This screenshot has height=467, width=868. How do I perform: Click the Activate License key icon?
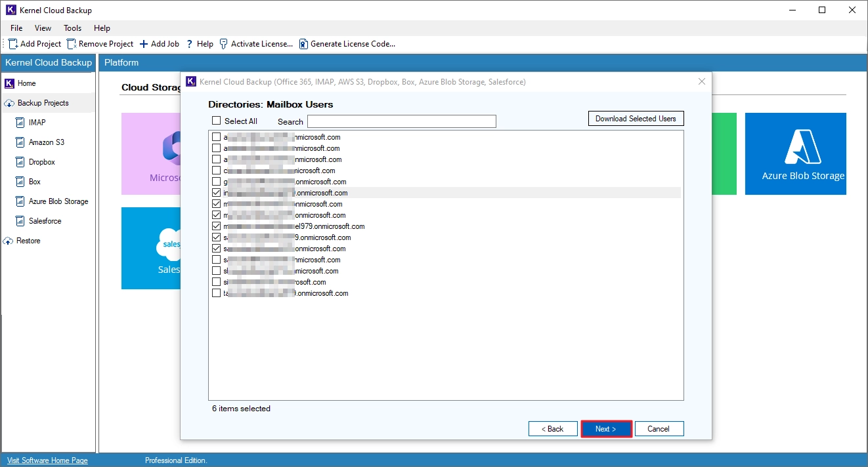click(224, 44)
